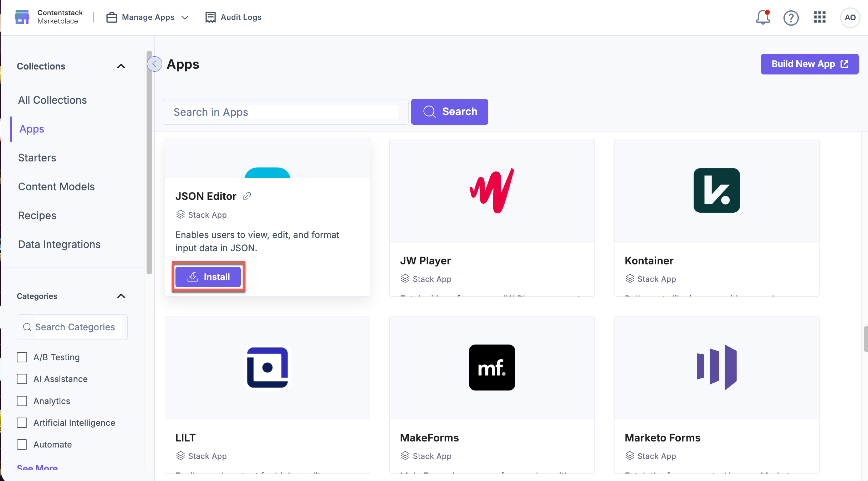The image size is (868, 481).
Task: Open the app switcher grid icon
Action: coord(820,17)
